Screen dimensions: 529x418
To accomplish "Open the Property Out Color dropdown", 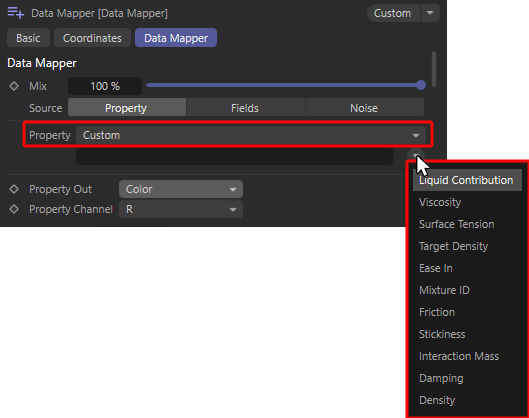I will [x=181, y=189].
